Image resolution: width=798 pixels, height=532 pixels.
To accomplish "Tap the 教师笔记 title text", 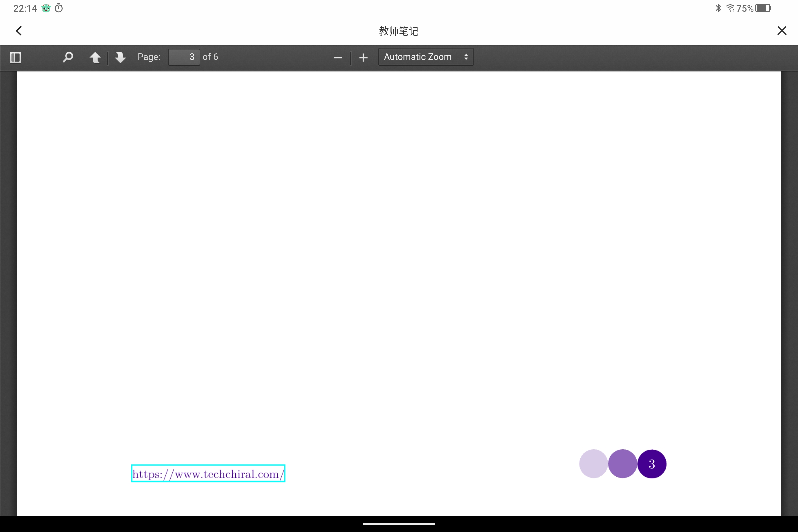I will 399,31.
